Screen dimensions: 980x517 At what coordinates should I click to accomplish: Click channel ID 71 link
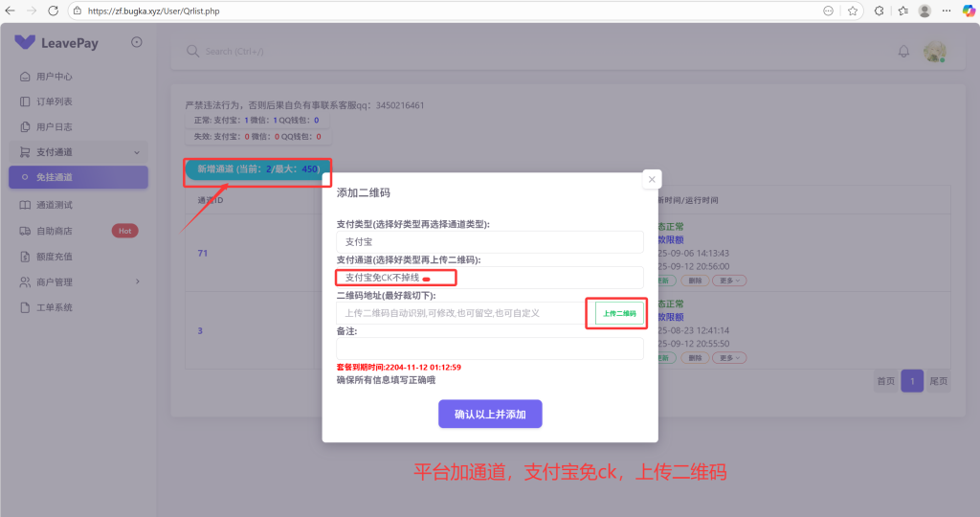203,253
